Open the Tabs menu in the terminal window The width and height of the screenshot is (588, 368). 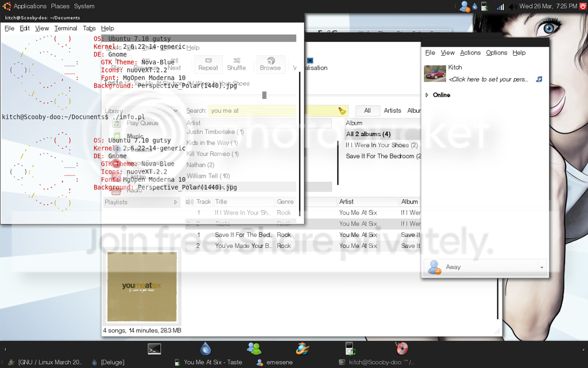[x=89, y=28]
